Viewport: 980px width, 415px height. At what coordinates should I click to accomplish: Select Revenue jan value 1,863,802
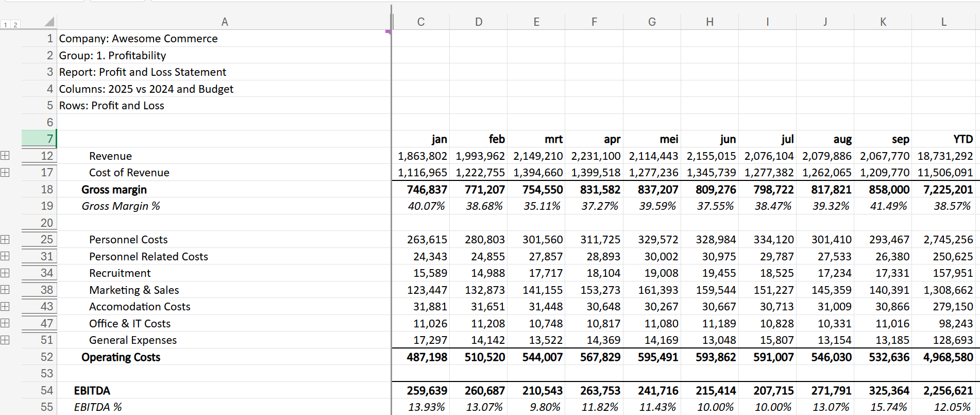point(421,156)
